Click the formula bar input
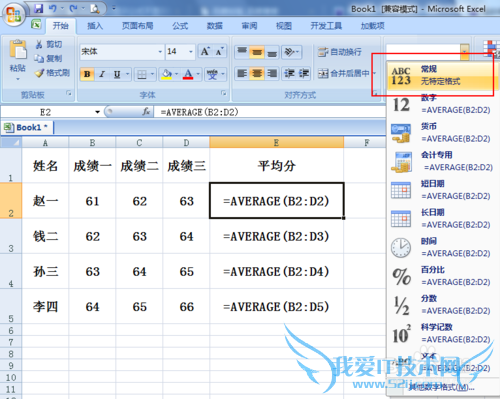Image resolution: width=500 pixels, height=399 pixels. point(270,112)
